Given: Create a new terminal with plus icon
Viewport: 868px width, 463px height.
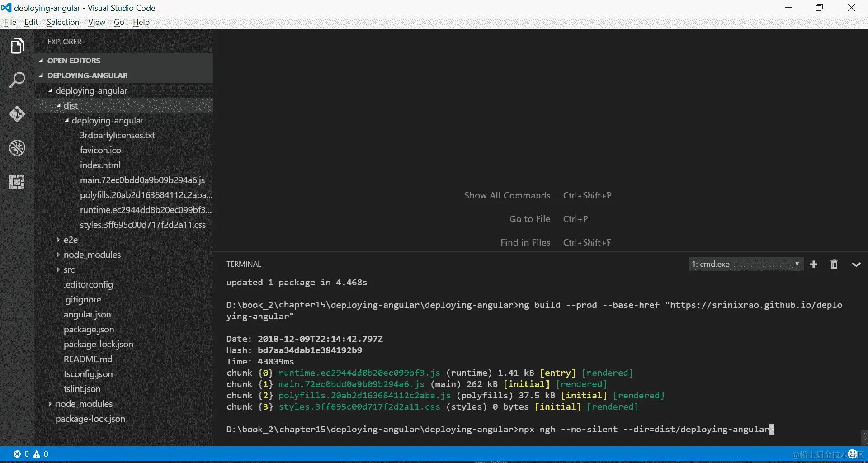Looking at the screenshot, I should tap(814, 265).
